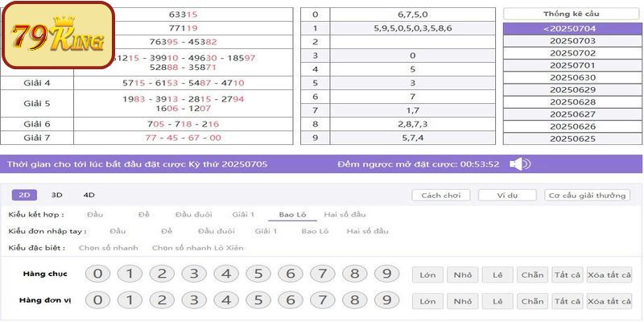Select draw date 20250703 in list
644x322 pixels.
pos(572,41)
